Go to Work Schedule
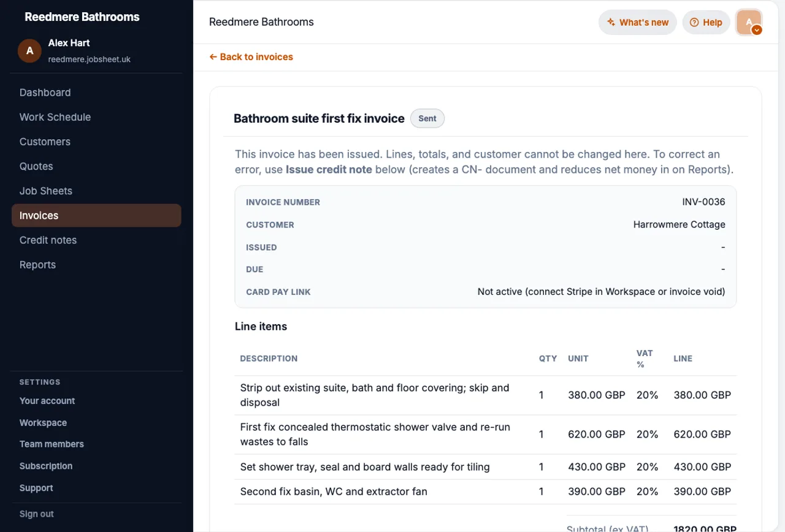The height and width of the screenshot is (532, 785). click(x=55, y=117)
